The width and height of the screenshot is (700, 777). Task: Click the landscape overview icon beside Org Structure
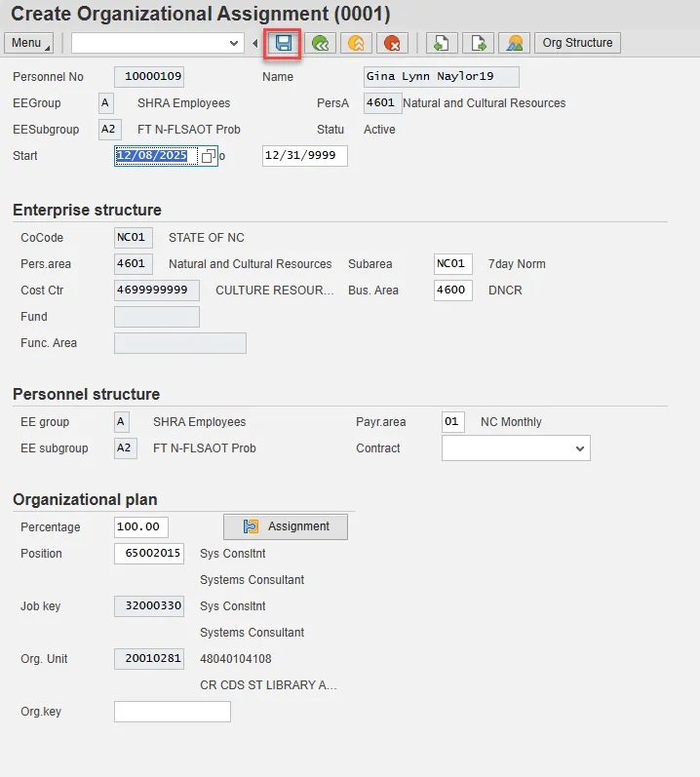(514, 44)
